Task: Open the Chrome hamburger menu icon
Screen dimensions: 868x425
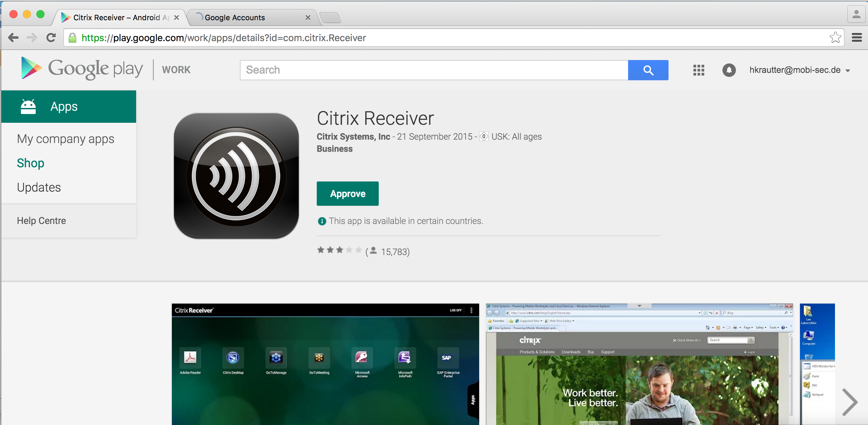Action: (857, 37)
